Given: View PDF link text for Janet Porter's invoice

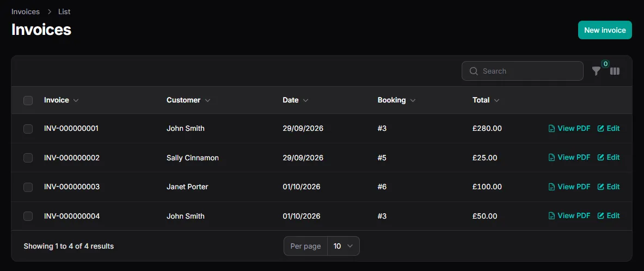Looking at the screenshot, I should point(574,186).
